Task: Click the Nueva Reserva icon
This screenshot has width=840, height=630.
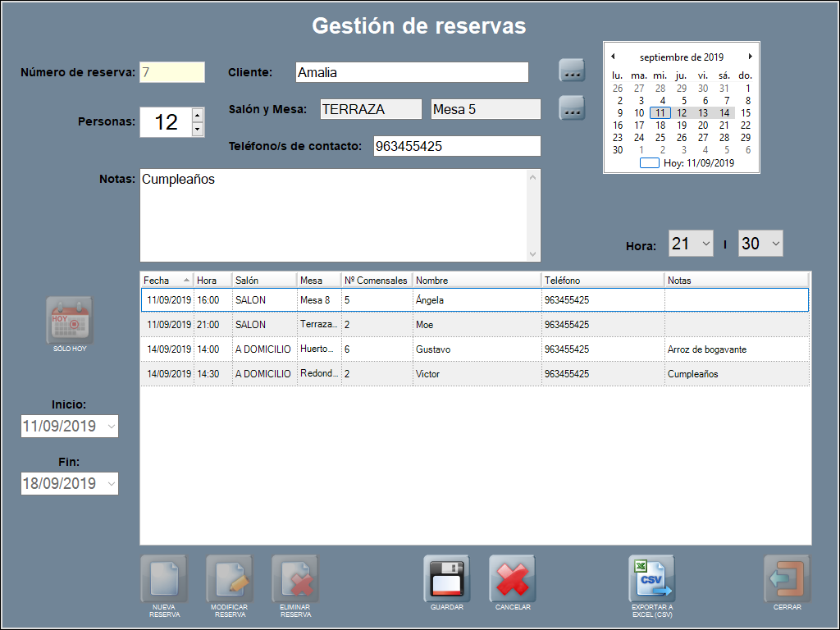Action: click(x=164, y=580)
